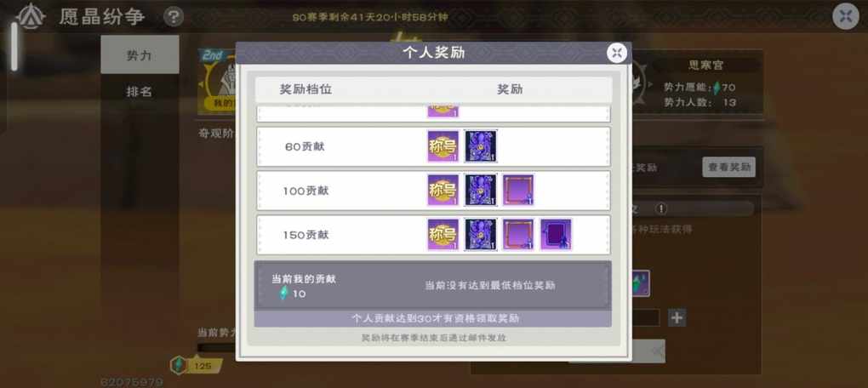
Task: Close the 个人奖励 popup dialog
Action: coord(617,53)
